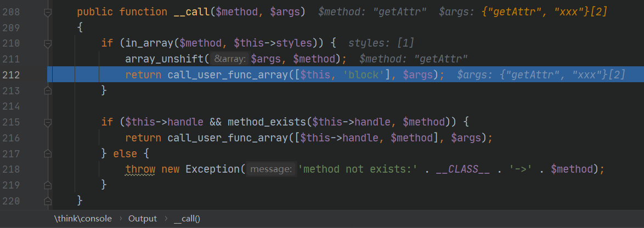This screenshot has width=644, height=228.
Task: Click the return keyword on line 216
Action: click(143, 138)
